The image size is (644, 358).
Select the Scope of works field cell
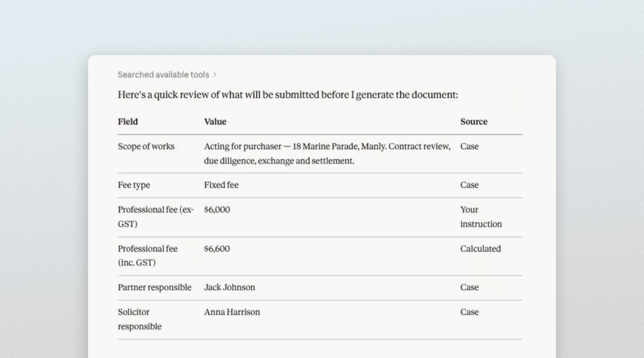coord(146,147)
